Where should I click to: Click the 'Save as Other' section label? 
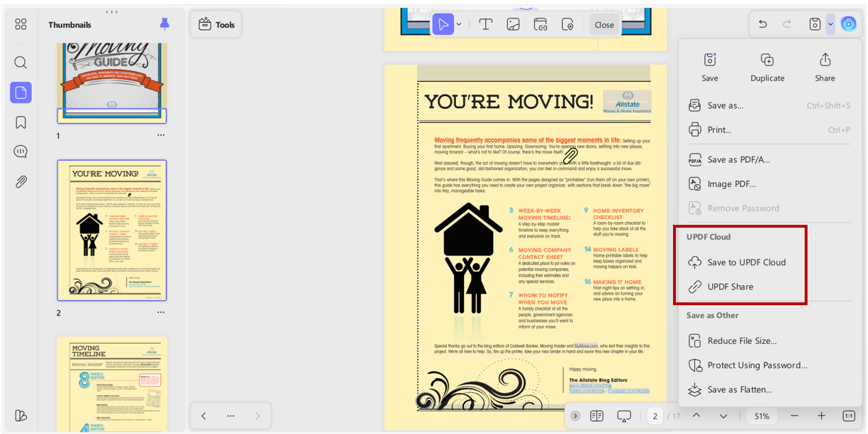(x=712, y=315)
